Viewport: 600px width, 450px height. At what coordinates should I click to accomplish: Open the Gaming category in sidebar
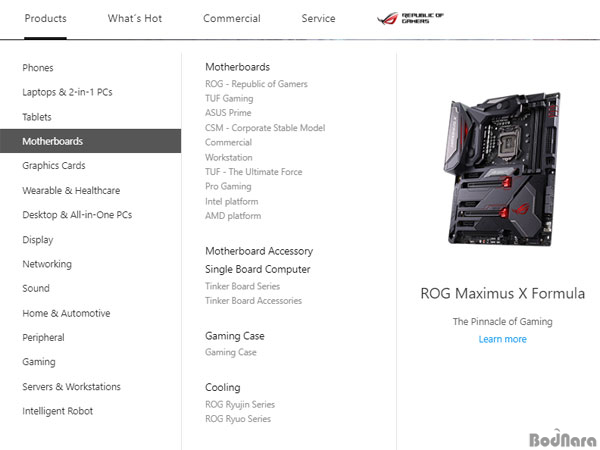coord(39,362)
